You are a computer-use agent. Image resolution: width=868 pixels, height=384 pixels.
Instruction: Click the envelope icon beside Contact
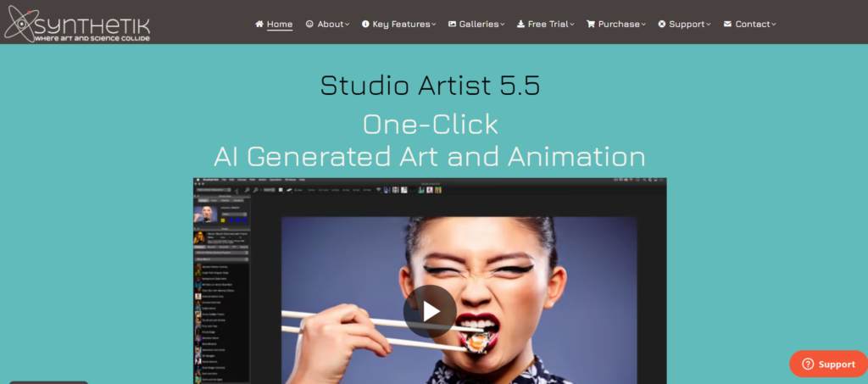tap(727, 24)
